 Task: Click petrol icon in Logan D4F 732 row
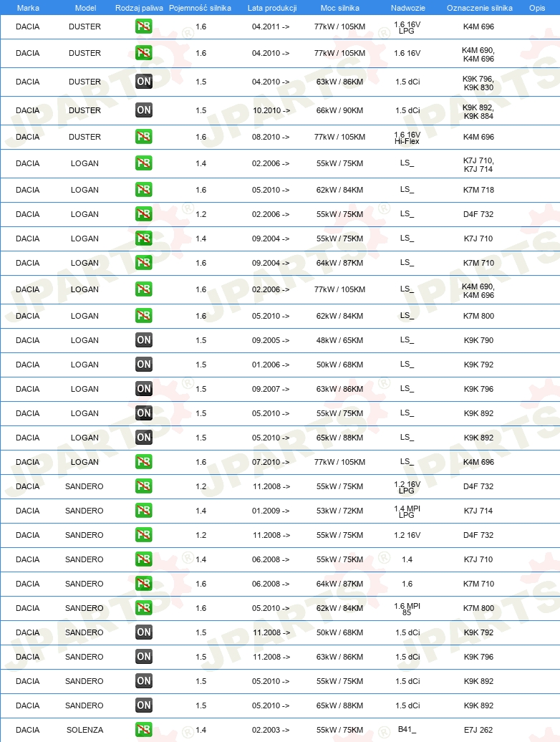tap(144, 214)
